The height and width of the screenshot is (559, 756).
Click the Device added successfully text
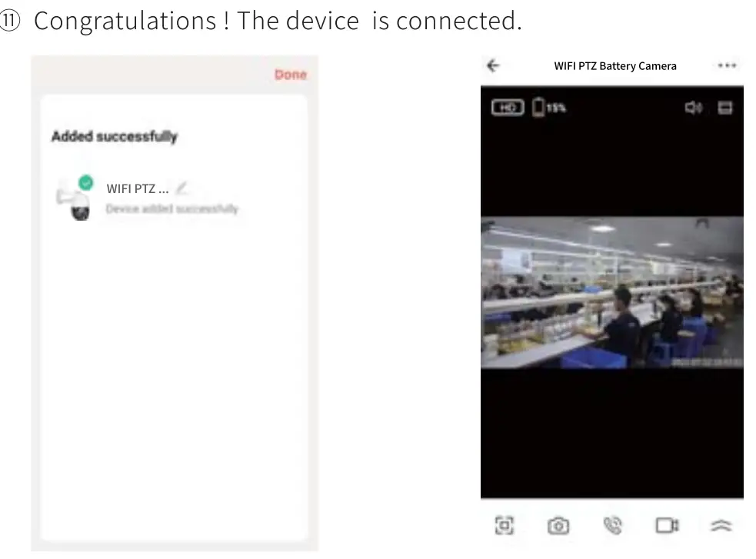pos(172,208)
